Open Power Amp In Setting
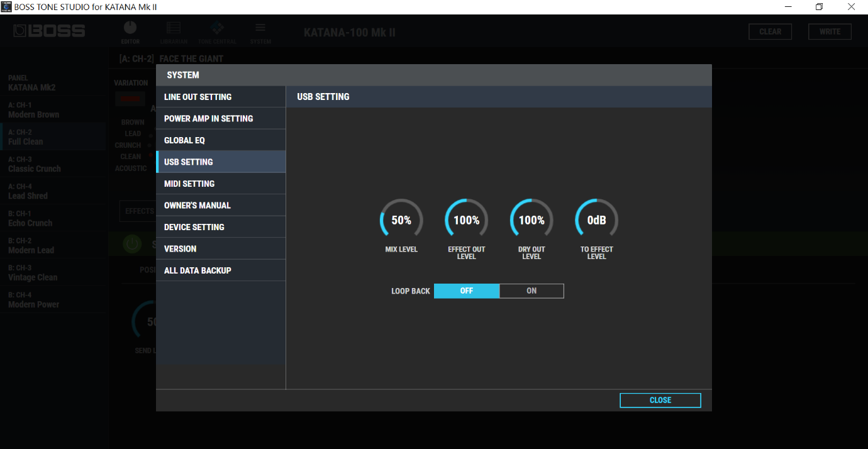This screenshot has width=868, height=449. [x=221, y=118]
